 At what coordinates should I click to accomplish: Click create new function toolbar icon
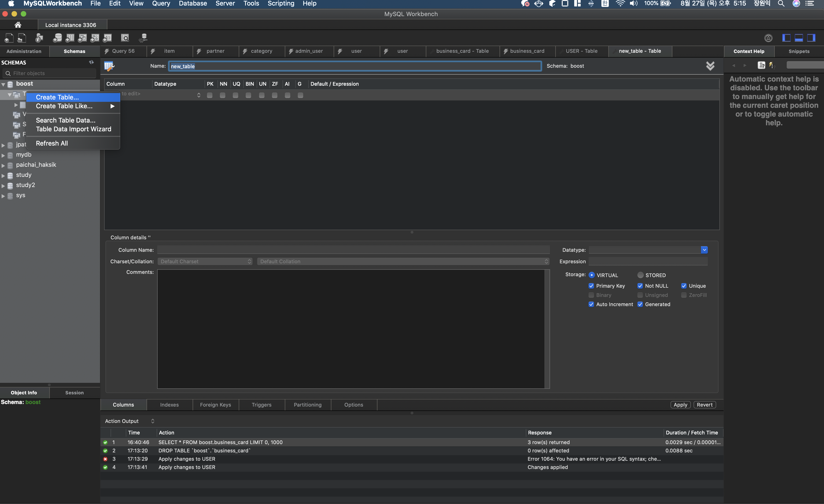(x=107, y=38)
